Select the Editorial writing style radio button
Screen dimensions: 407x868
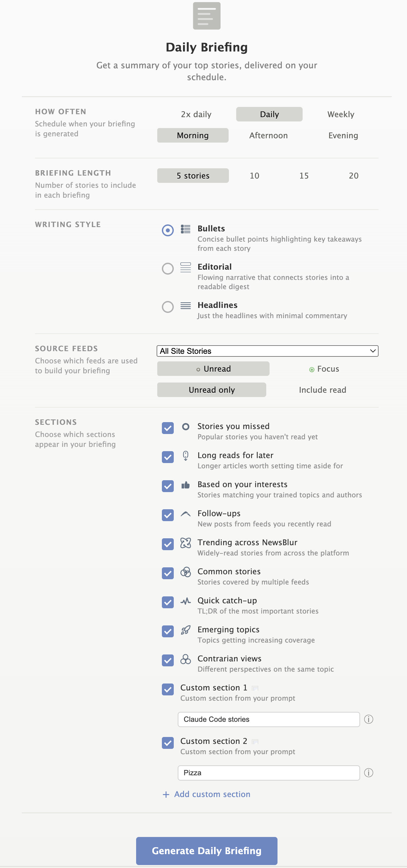pyautogui.click(x=167, y=269)
